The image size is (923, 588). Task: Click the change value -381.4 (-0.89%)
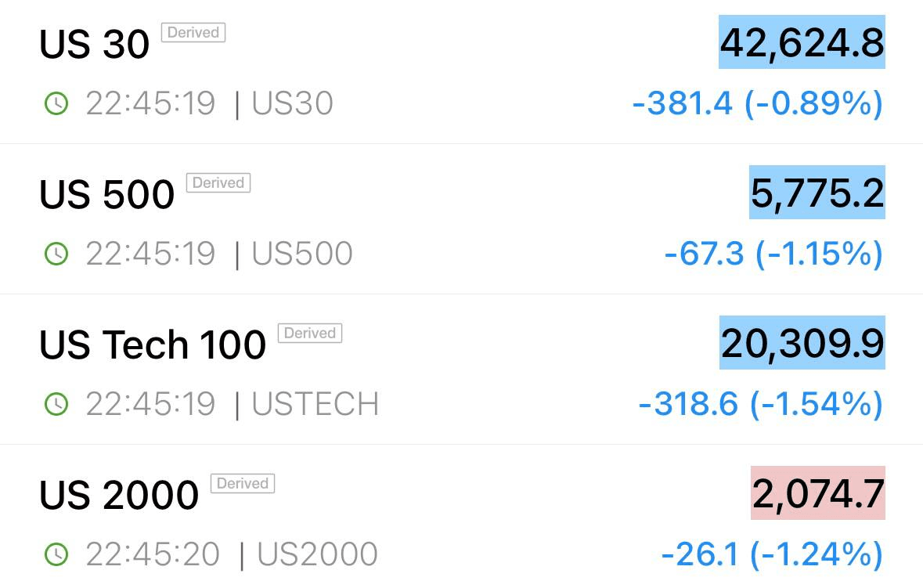(x=758, y=103)
